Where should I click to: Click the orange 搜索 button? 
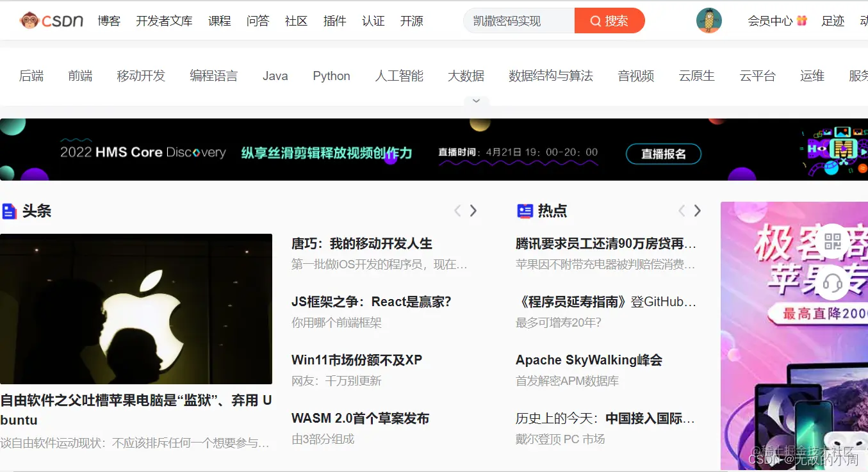[609, 20]
